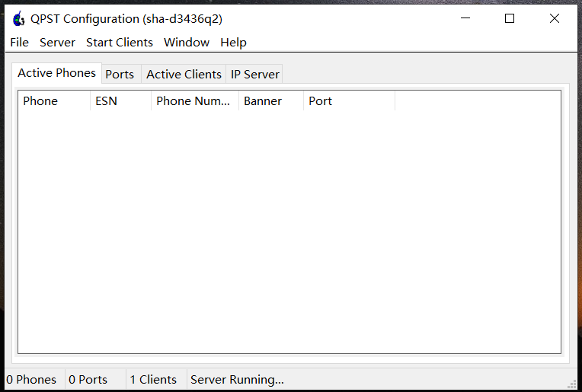582x392 pixels.
Task: Open the Help menu
Action: tap(233, 43)
